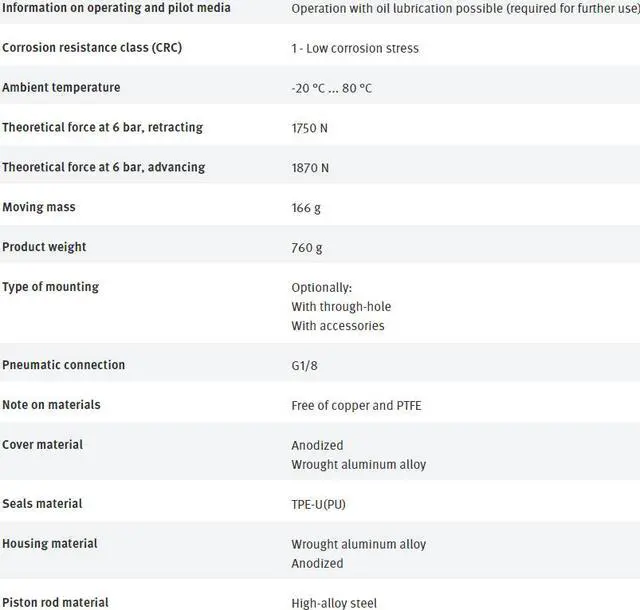Image resolution: width=640 pixels, height=610 pixels.
Task: Select the Cover material label
Action: 43,444
